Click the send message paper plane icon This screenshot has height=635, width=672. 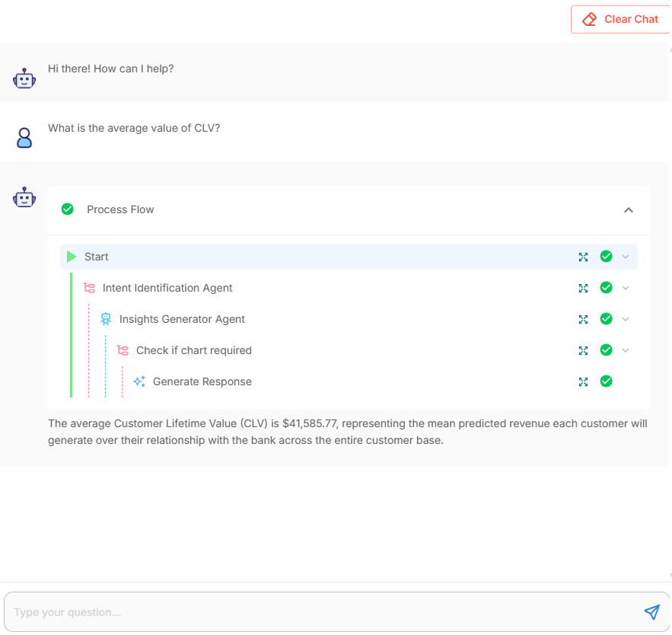pyautogui.click(x=651, y=612)
